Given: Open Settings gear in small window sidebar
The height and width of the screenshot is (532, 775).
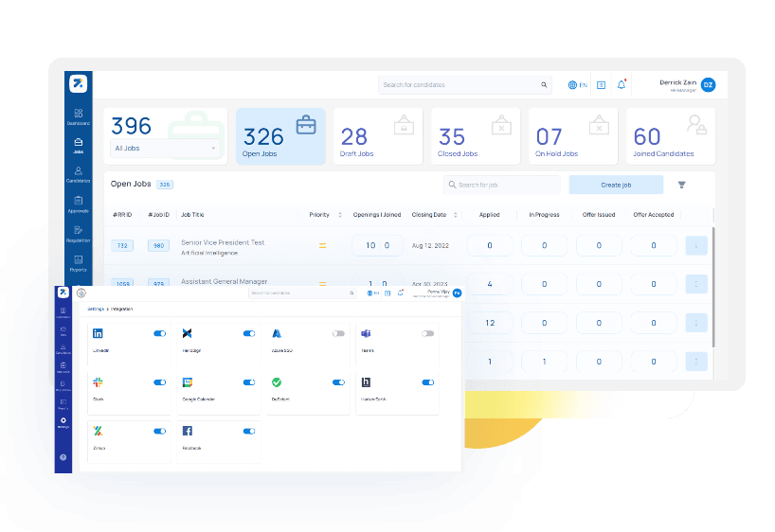Looking at the screenshot, I should 63,421.
